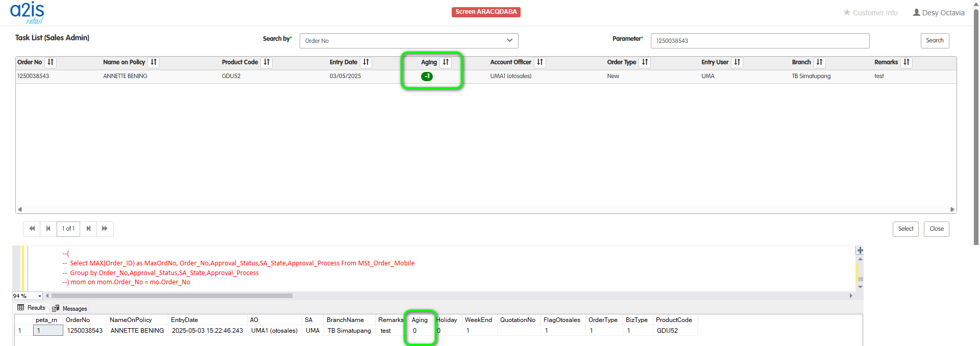Click the QuotationNo column header

(519, 320)
